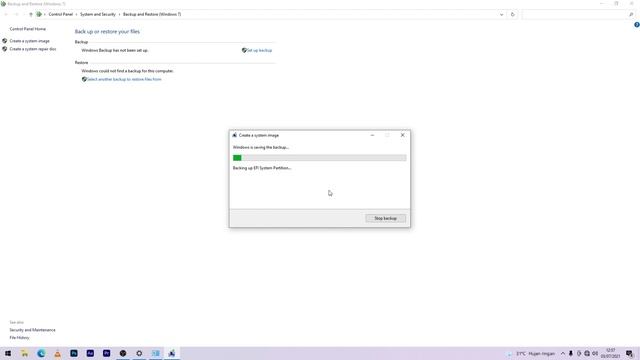The height and width of the screenshot is (360, 640).
Task: Open File Explorer from the taskbar
Action: (24, 353)
